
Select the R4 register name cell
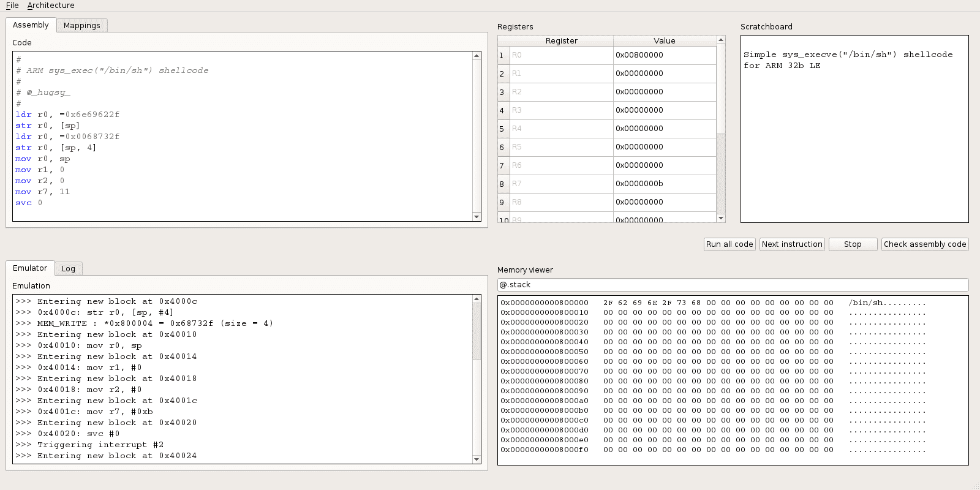pyautogui.click(x=561, y=129)
